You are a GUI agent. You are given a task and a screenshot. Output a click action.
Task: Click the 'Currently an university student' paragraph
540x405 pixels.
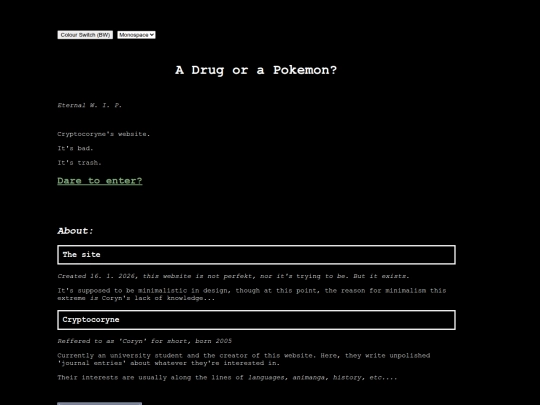[x=244, y=359]
